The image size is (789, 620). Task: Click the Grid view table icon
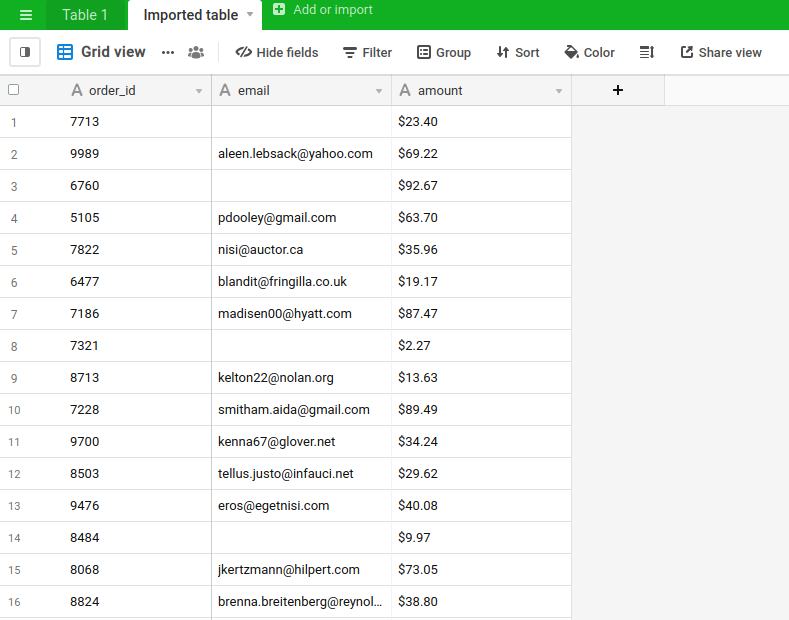tap(65, 52)
